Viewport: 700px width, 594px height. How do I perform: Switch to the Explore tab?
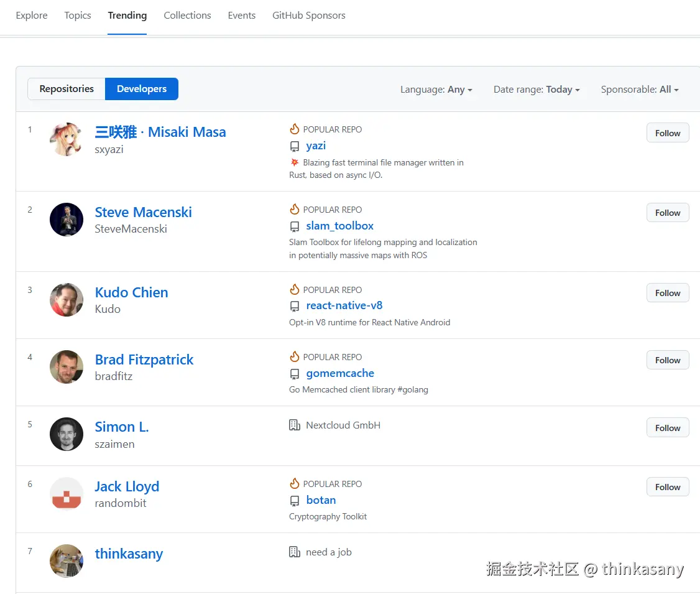32,15
